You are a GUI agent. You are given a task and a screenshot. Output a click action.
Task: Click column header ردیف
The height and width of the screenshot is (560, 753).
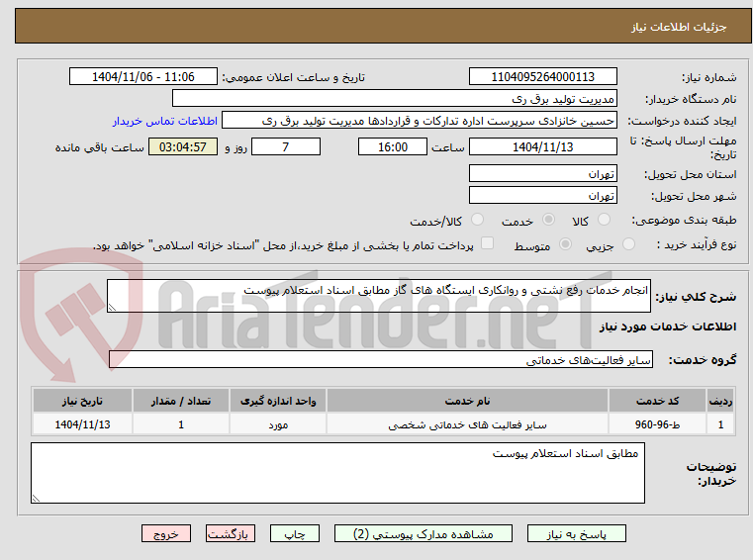pos(720,401)
